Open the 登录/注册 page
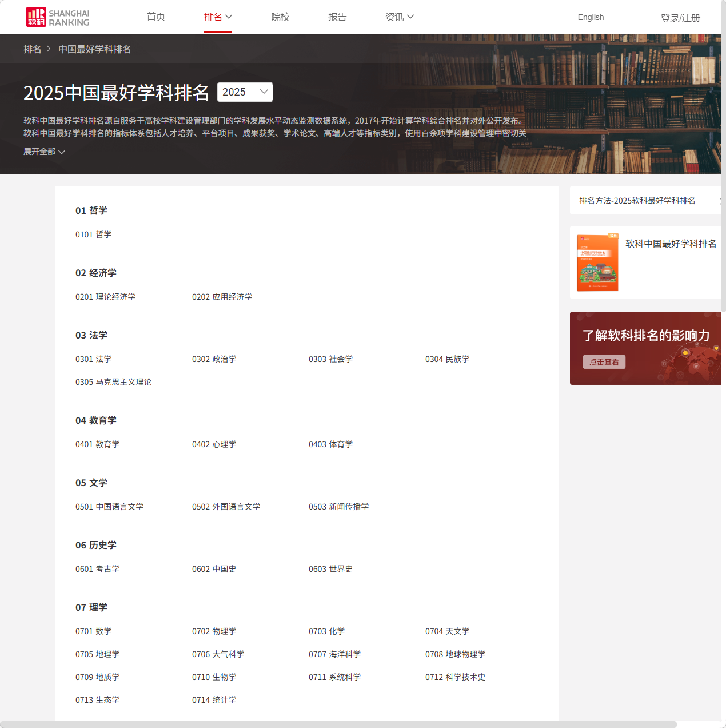Image resolution: width=726 pixels, height=728 pixels. tap(680, 18)
